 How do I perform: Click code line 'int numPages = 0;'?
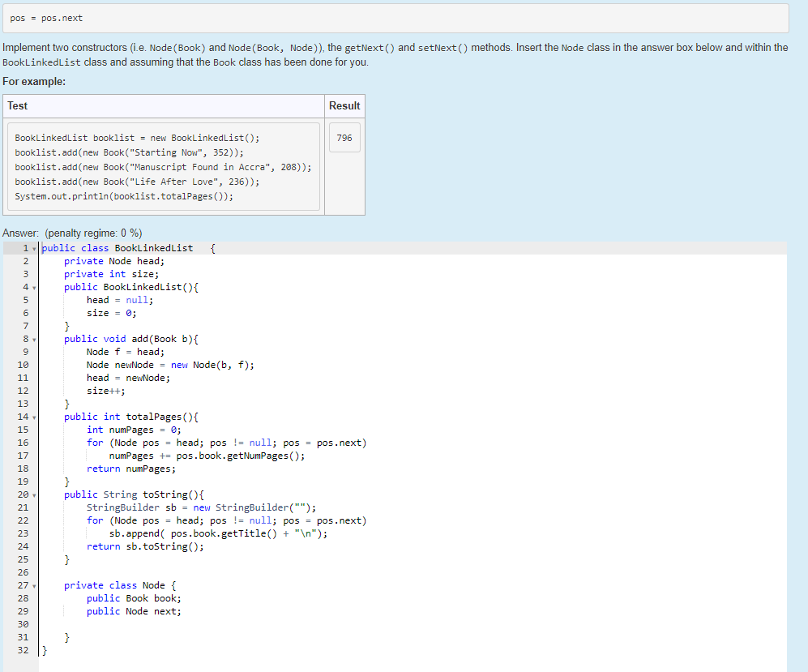(134, 430)
